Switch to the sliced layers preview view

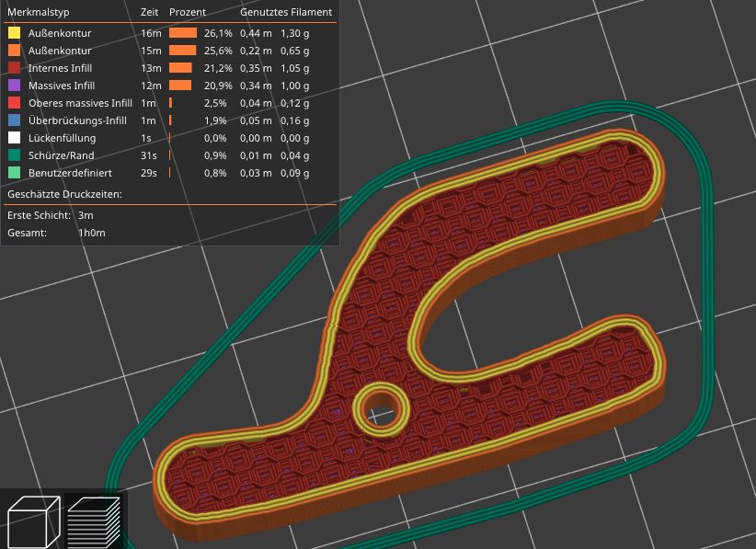(94, 522)
